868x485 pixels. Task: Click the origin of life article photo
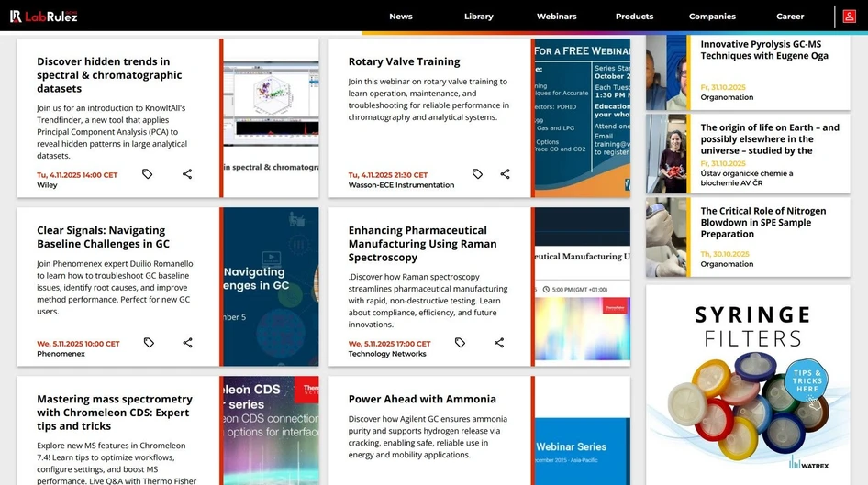point(666,154)
